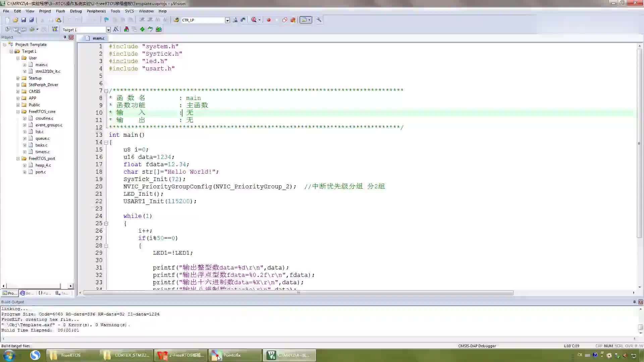The height and width of the screenshot is (362, 644).
Task: Open Pointofix in the taskbar
Action: 235,355
